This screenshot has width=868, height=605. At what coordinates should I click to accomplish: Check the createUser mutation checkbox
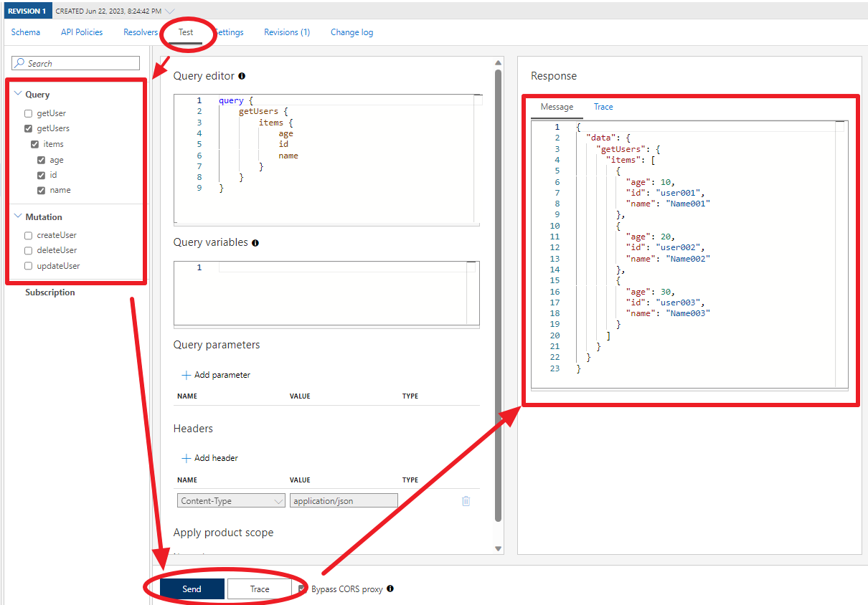pyautogui.click(x=28, y=235)
